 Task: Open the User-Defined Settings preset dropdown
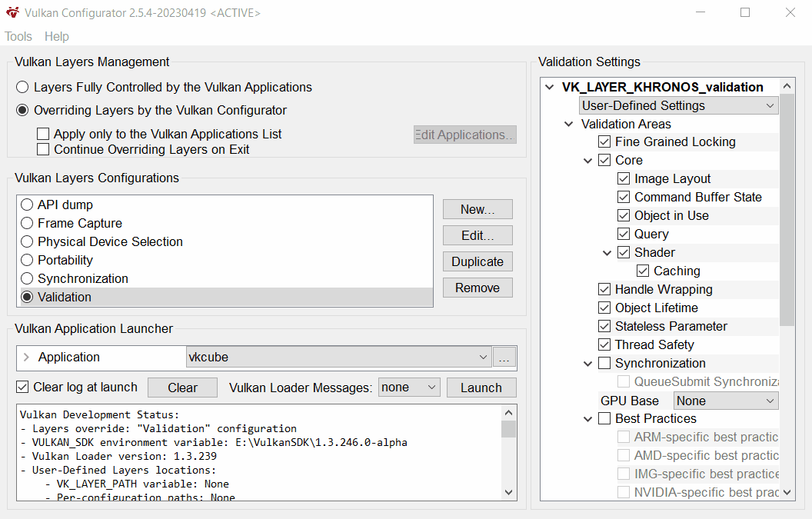(x=678, y=105)
